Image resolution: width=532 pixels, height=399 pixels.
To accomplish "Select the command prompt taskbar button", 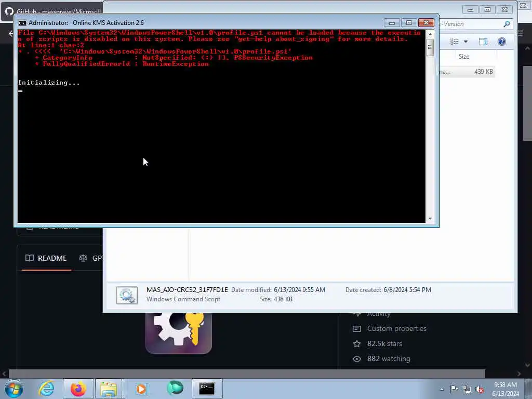I will [x=207, y=389].
